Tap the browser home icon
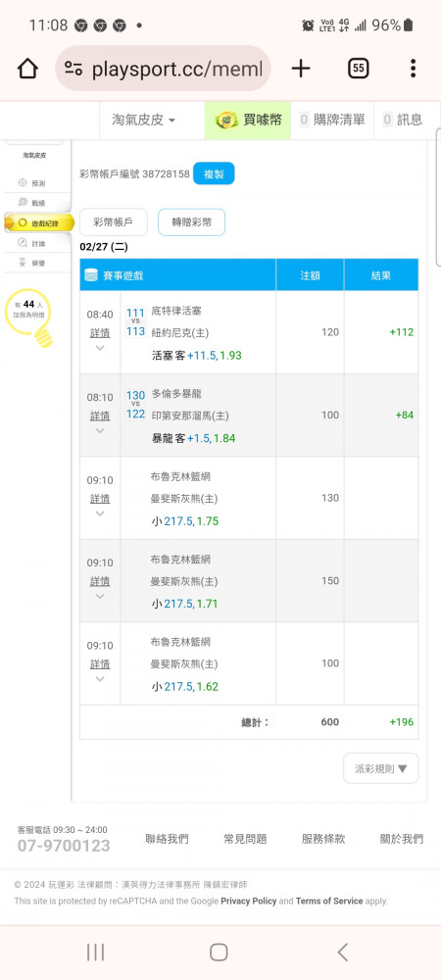This screenshot has height=980, width=441. 27,69
